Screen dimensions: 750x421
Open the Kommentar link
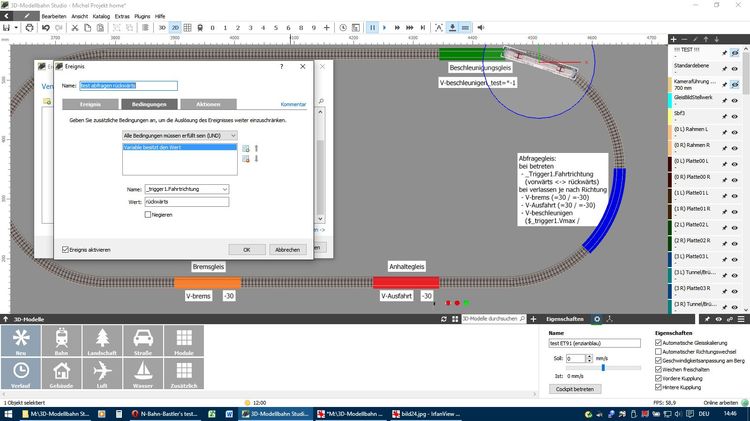tap(293, 104)
